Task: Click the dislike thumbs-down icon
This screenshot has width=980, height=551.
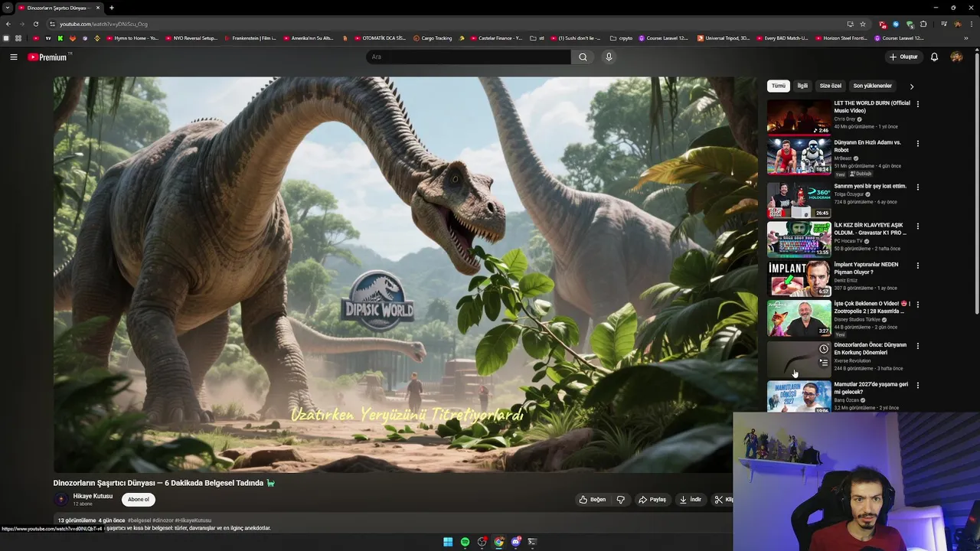Action: [621, 500]
